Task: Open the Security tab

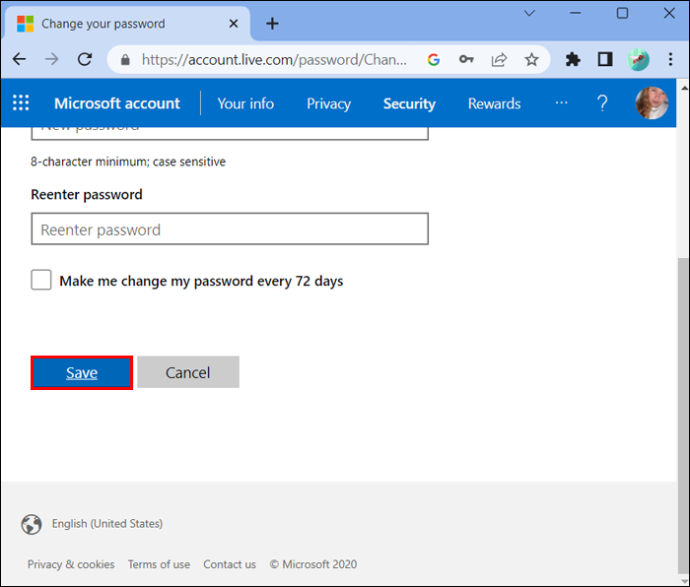Action: [x=409, y=104]
